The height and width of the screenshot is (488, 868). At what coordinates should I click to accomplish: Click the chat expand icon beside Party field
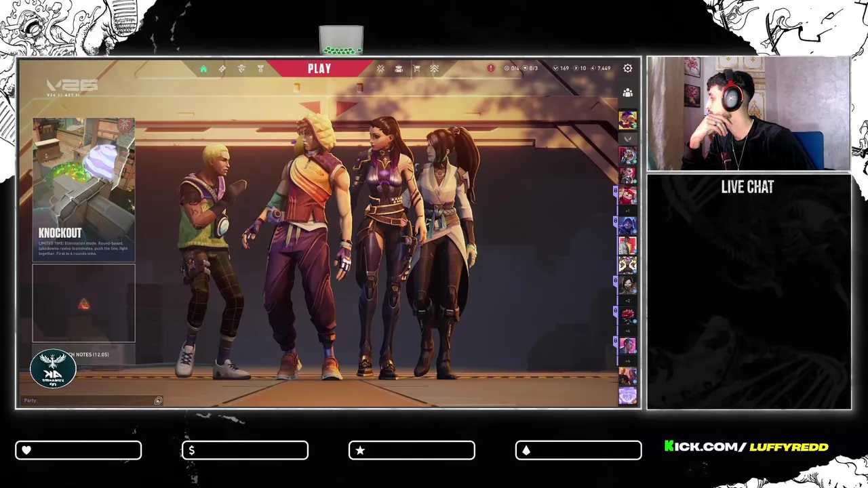click(x=158, y=401)
